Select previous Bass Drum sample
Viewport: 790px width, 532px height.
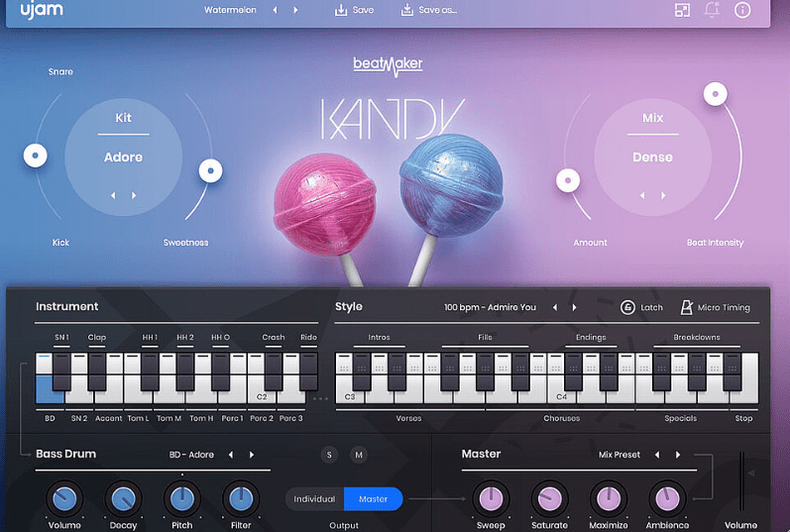231,455
